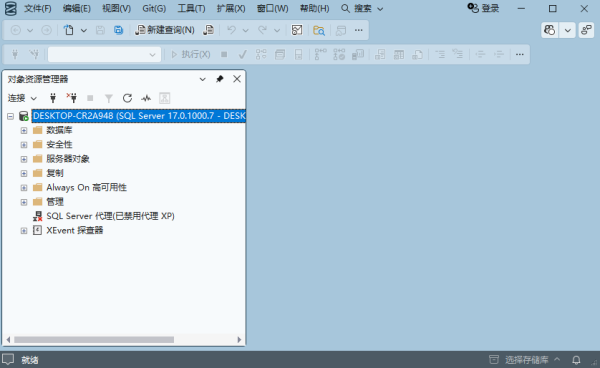Click the parse checkmark icon
600x368 pixels.
242,54
